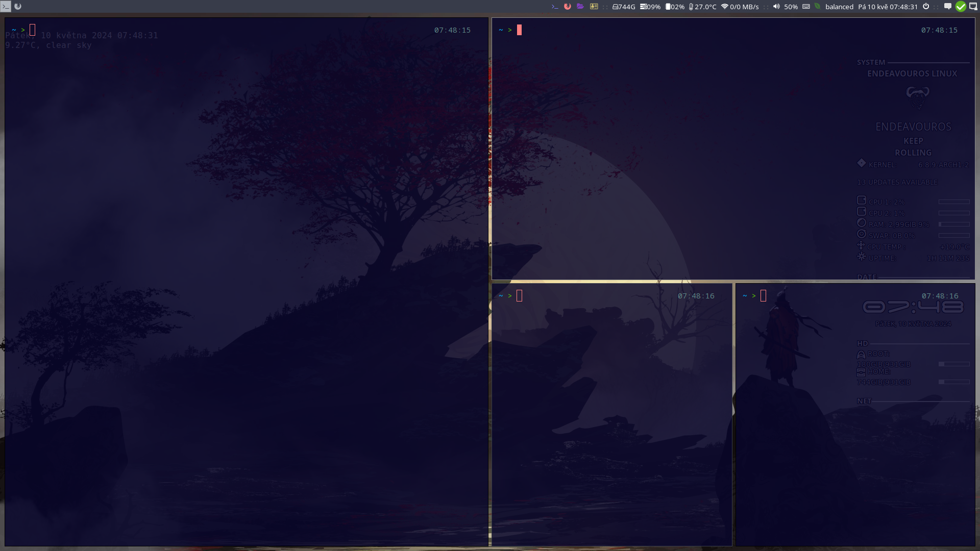
Task: Click the EndeavourOS logo in the system widget
Action: click(918, 97)
